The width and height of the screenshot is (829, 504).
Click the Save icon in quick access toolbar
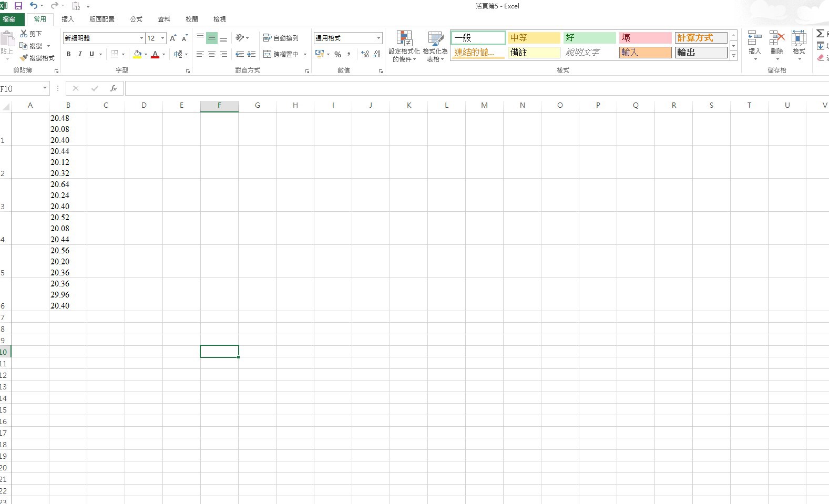point(18,6)
